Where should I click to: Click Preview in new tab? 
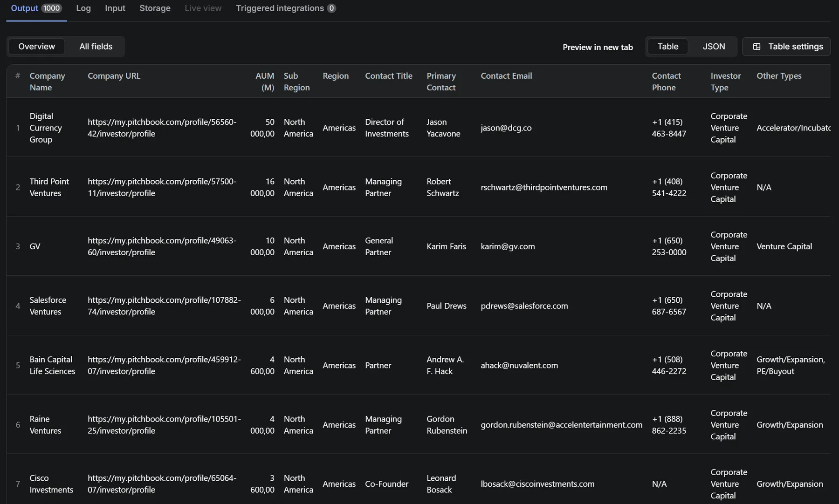598,47
